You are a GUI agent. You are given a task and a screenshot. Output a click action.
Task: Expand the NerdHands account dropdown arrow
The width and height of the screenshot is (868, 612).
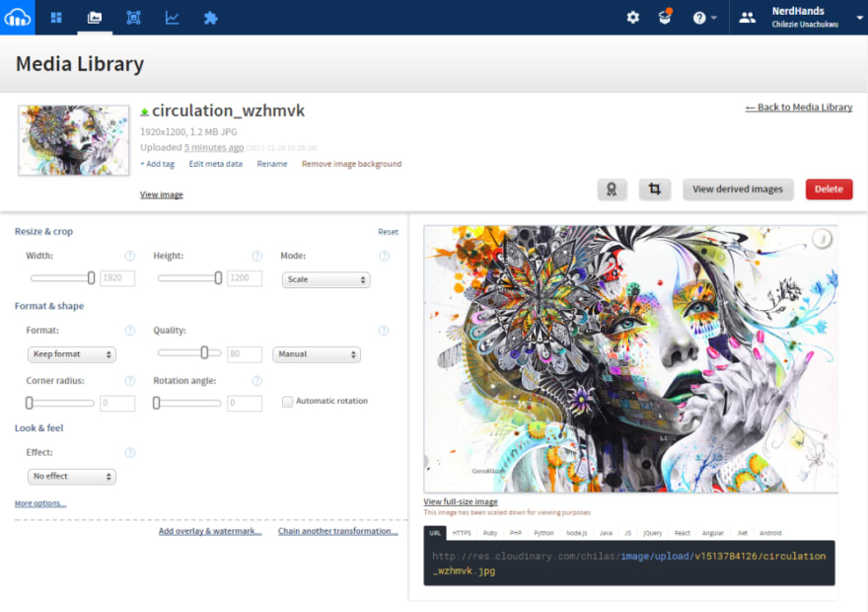pos(860,18)
